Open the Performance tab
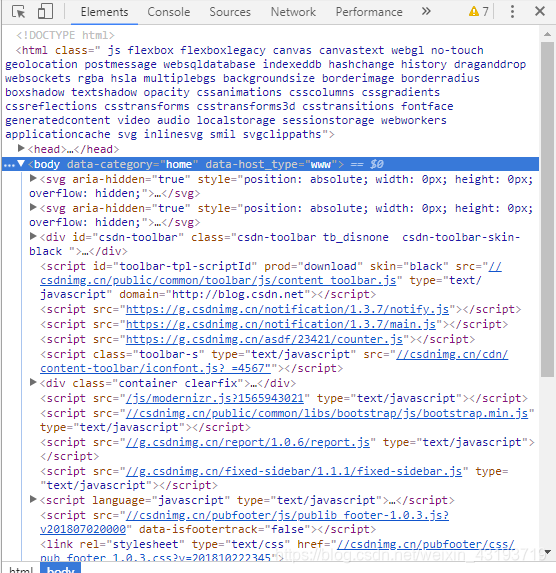This screenshot has height=573, width=556. tap(369, 12)
